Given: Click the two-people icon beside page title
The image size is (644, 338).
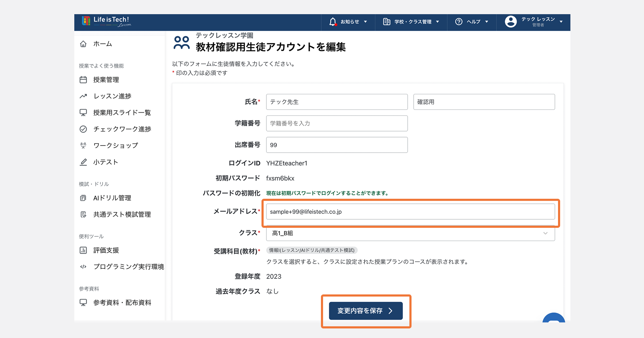Looking at the screenshot, I should 182,43.
